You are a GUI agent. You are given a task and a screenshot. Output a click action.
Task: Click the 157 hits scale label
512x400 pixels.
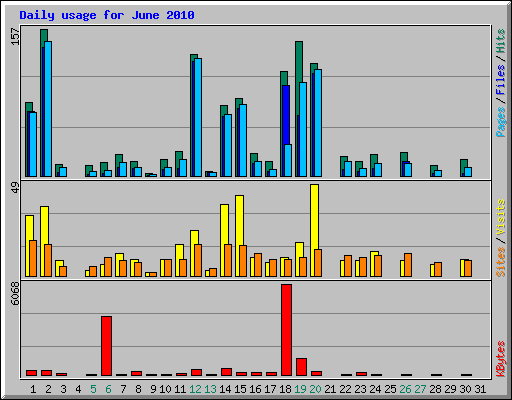[16, 37]
